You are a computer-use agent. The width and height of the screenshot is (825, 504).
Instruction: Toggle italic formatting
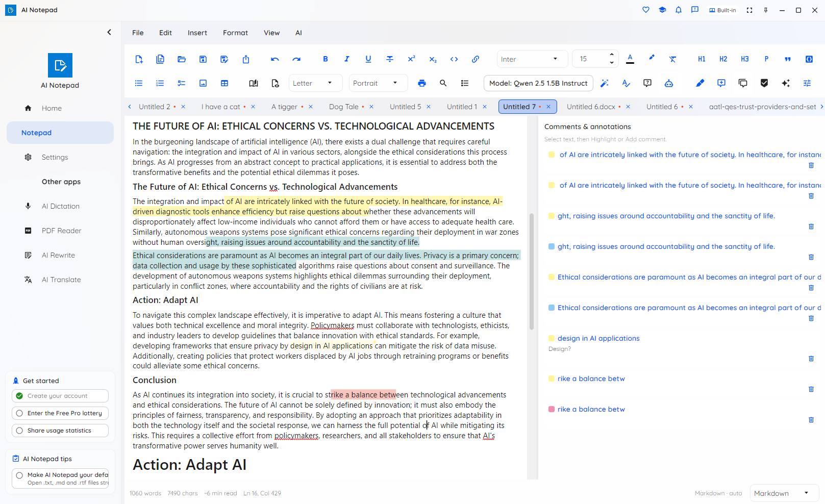(x=347, y=59)
